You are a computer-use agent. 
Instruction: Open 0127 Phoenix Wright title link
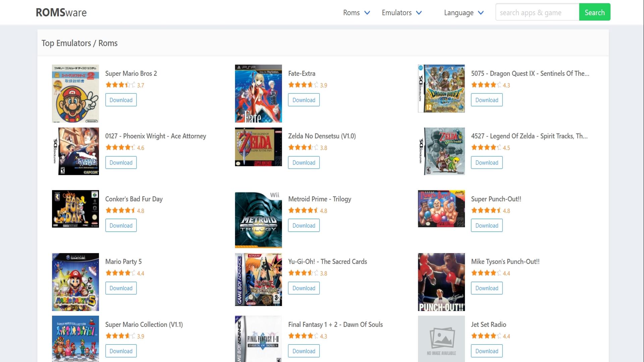[156, 136]
